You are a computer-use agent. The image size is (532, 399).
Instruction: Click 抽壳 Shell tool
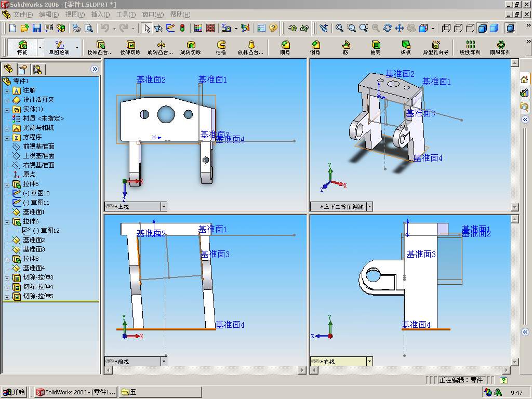[x=376, y=47]
